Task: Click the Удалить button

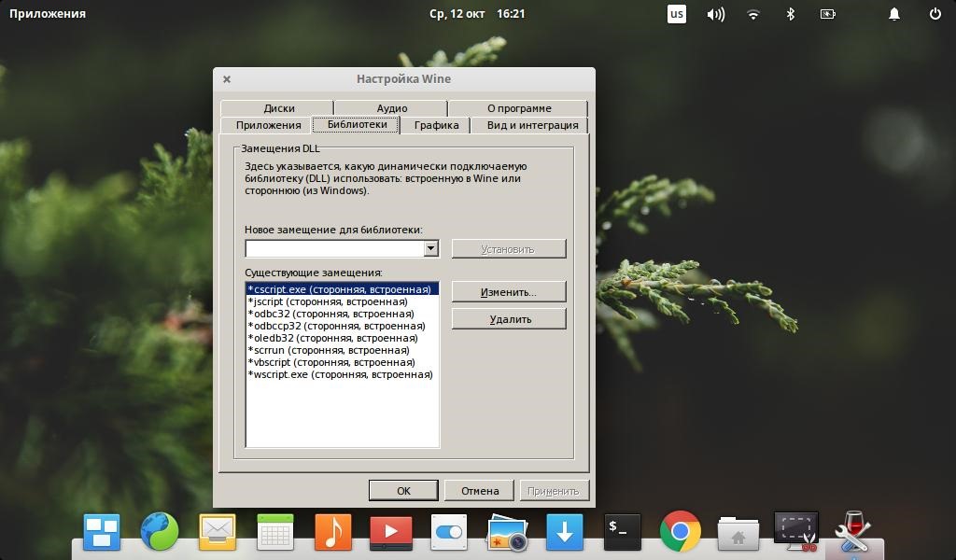Action: point(509,318)
